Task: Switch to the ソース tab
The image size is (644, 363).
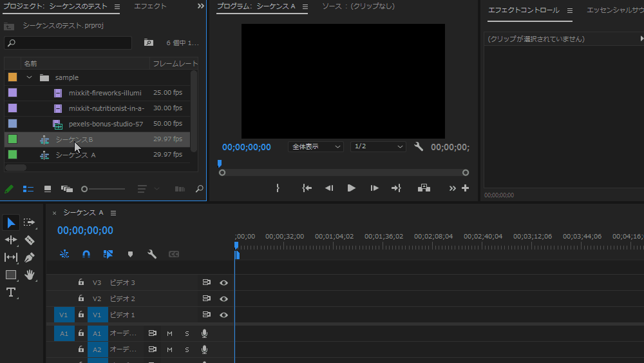Action: click(358, 6)
